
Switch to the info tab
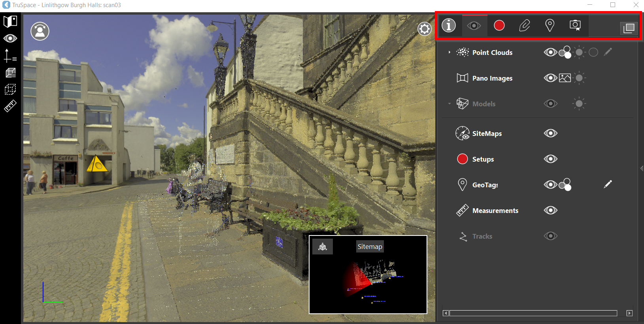(449, 26)
